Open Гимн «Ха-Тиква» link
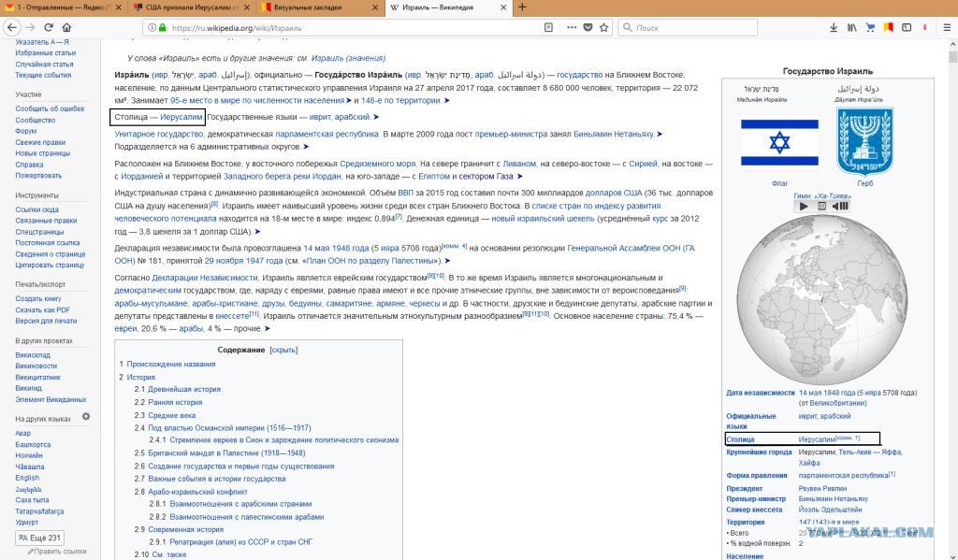 [x=822, y=195]
